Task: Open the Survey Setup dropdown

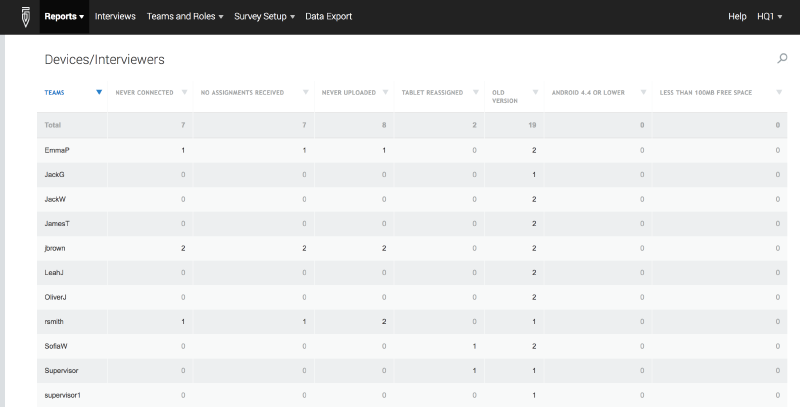Action: (x=264, y=17)
